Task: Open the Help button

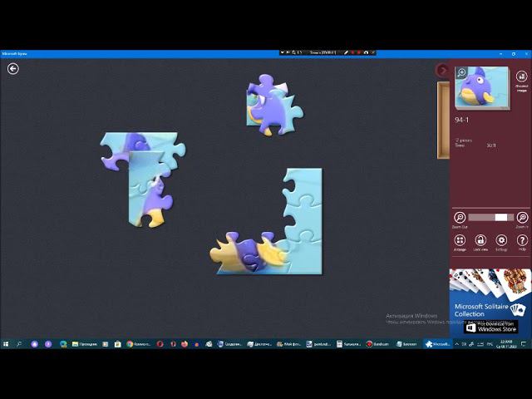Action: 522,243
